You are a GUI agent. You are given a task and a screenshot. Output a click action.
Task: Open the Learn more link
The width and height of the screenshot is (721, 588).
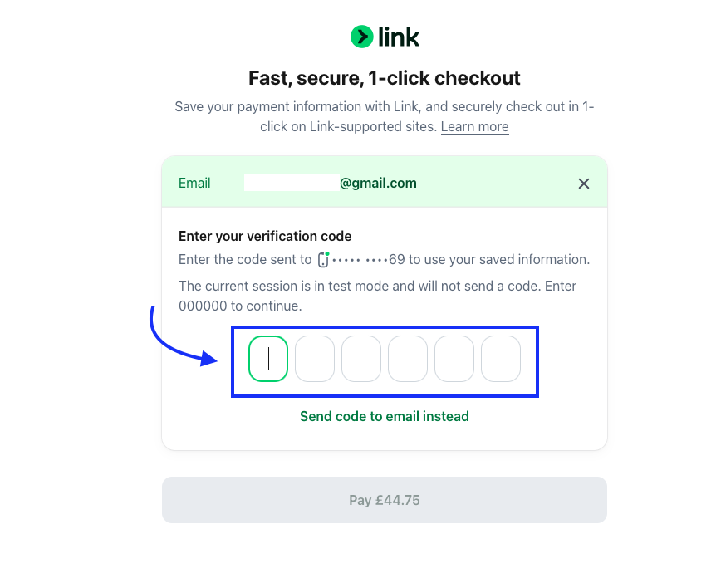(474, 126)
